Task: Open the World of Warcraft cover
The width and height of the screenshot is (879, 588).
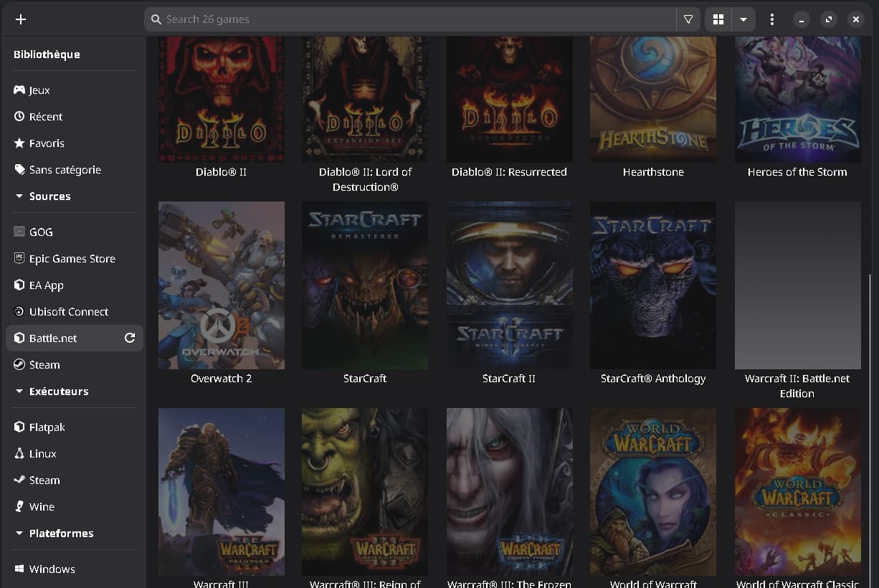Action: coord(653,492)
